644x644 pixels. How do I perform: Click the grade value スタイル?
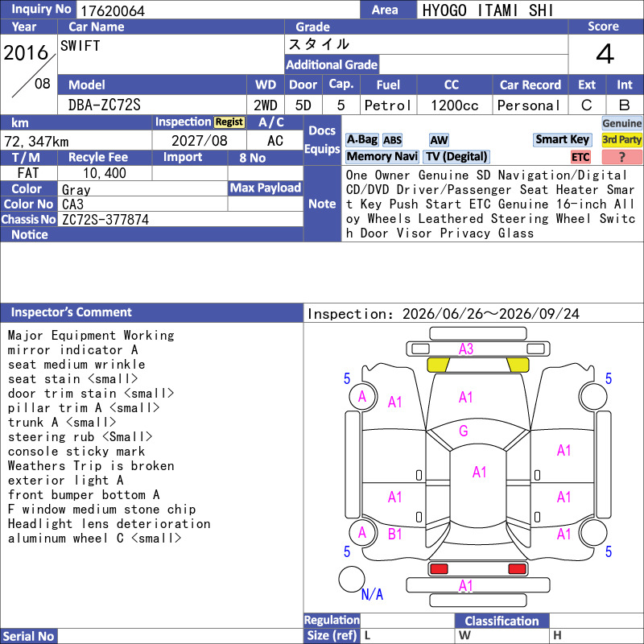(x=319, y=44)
